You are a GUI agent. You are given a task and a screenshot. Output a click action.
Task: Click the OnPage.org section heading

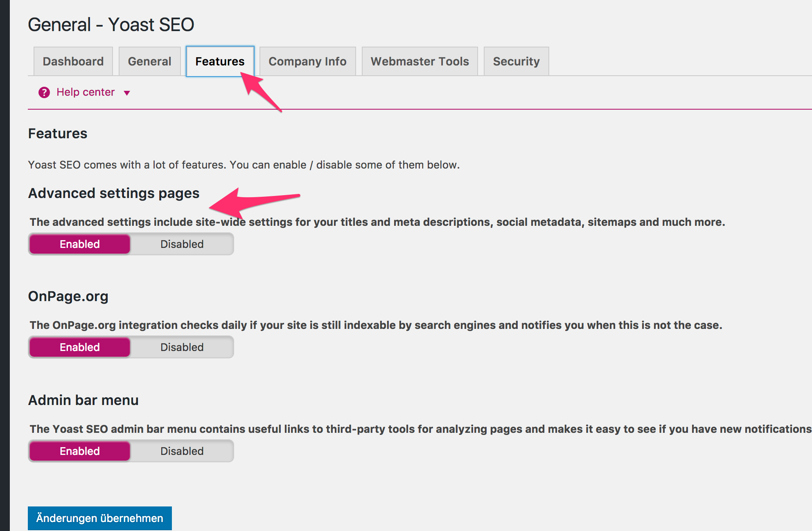point(68,296)
